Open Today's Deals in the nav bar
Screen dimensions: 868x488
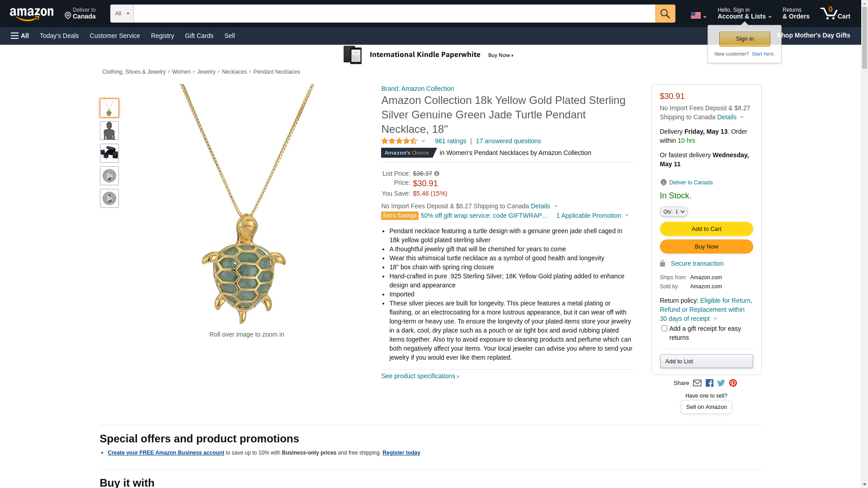(x=59, y=36)
